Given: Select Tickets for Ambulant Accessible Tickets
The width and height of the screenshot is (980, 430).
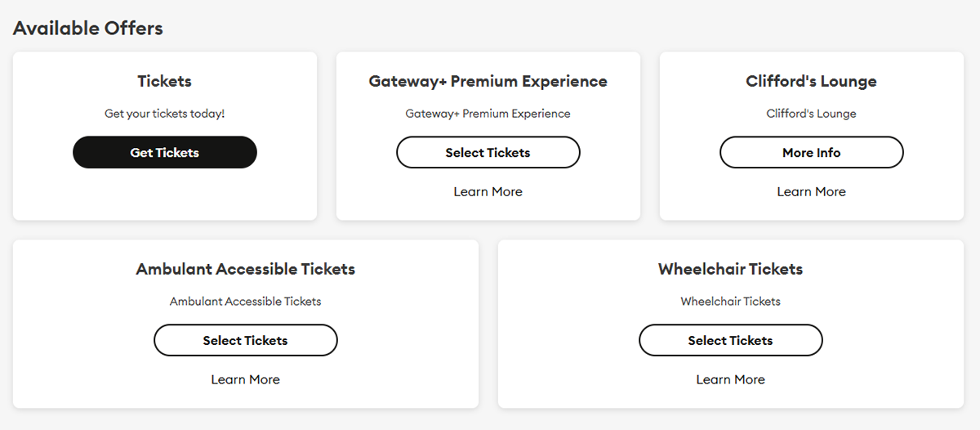Looking at the screenshot, I should [245, 341].
